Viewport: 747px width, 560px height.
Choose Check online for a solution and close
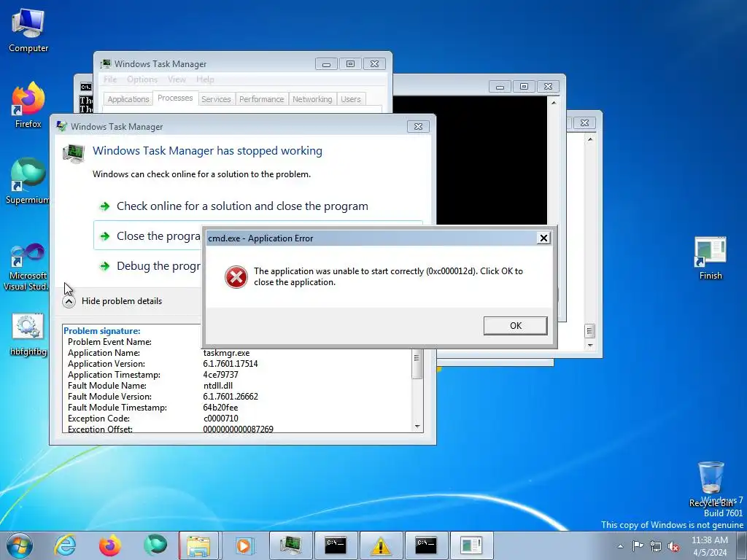(x=242, y=206)
